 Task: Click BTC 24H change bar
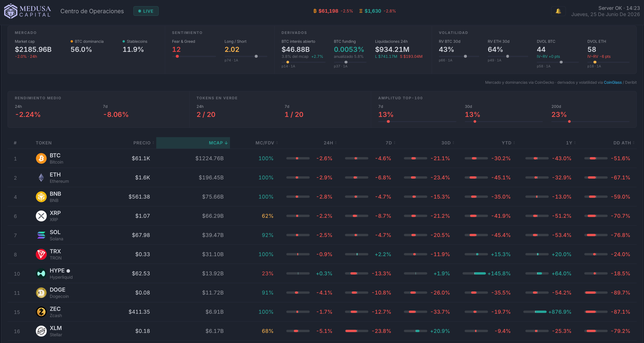click(298, 158)
